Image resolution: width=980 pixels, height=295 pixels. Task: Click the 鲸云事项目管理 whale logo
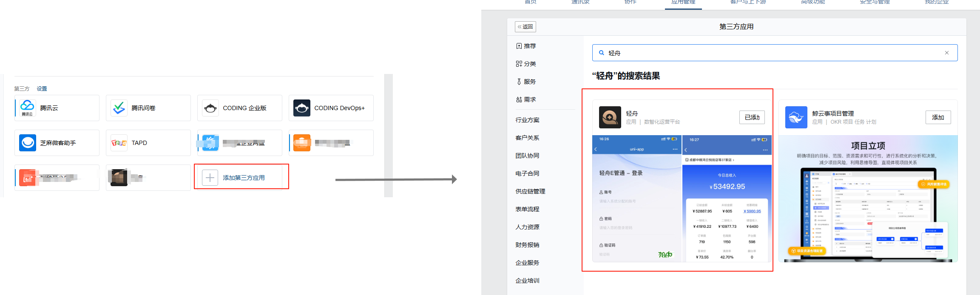tap(796, 117)
